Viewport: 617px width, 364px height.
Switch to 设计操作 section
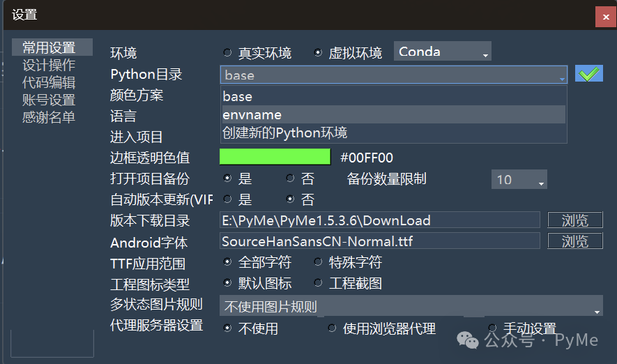[x=49, y=65]
